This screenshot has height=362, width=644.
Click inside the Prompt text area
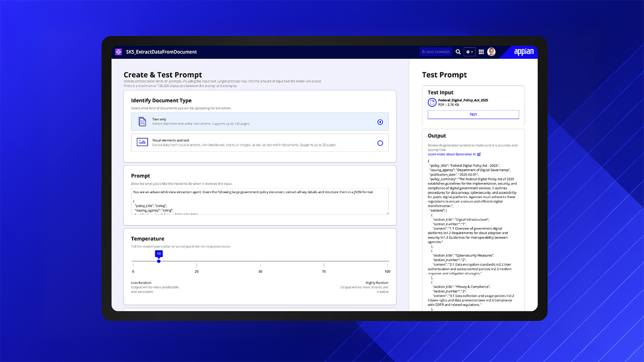(260, 201)
